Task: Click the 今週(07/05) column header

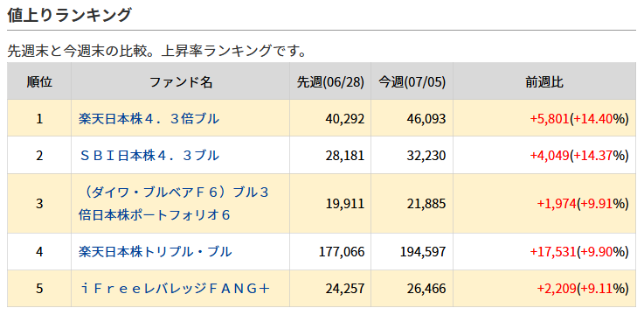Action: pyautogui.click(x=412, y=81)
